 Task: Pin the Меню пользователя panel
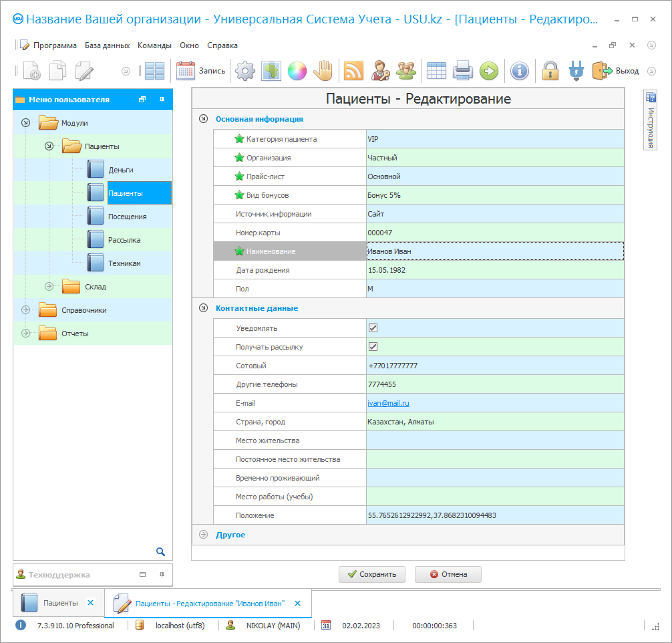pos(161,100)
